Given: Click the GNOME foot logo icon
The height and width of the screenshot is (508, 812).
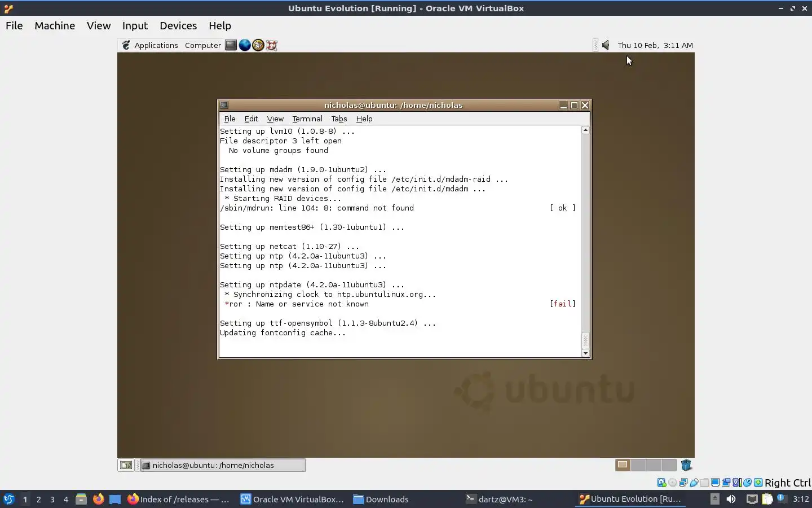Looking at the screenshot, I should click(126, 45).
